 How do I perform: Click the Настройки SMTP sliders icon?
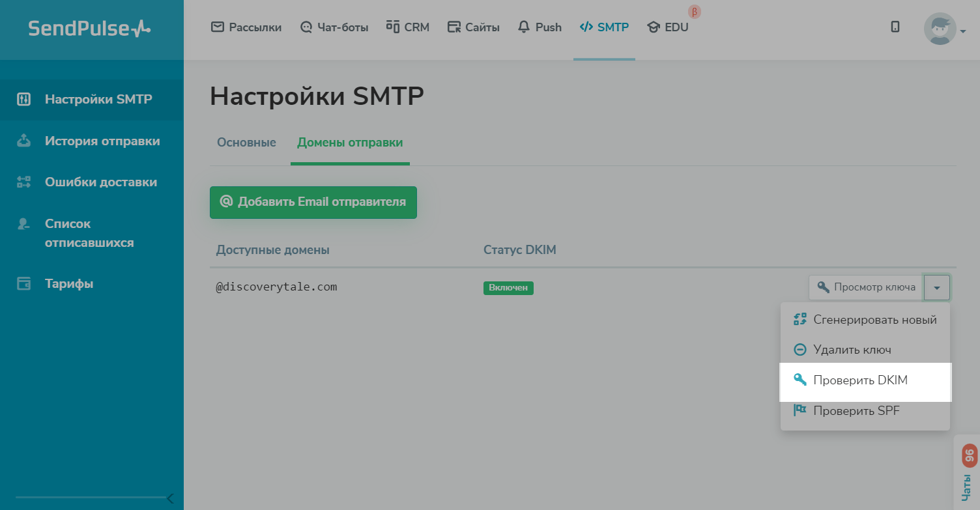[23, 100]
